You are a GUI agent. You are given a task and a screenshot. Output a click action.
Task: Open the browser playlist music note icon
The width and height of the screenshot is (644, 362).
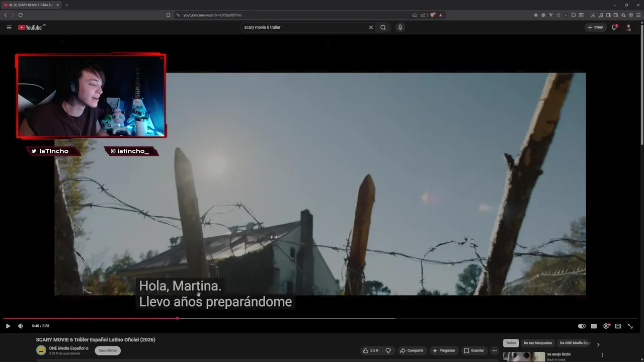click(x=601, y=15)
